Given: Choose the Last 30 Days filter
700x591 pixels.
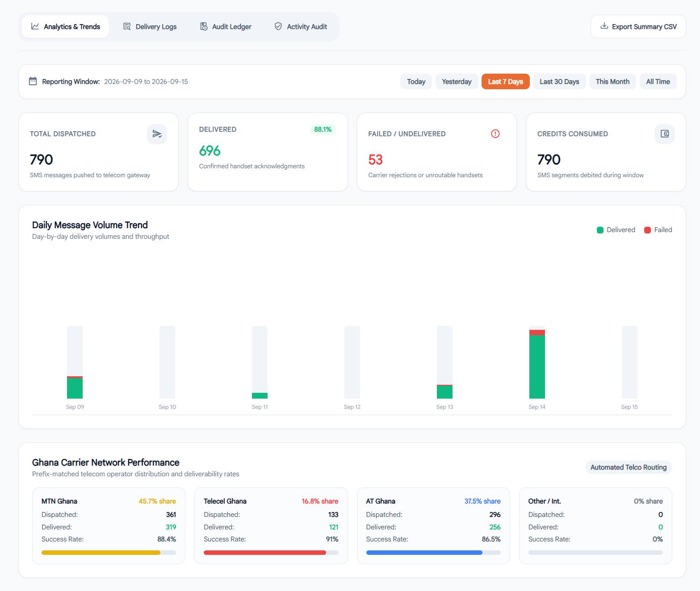Looking at the screenshot, I should coord(559,82).
